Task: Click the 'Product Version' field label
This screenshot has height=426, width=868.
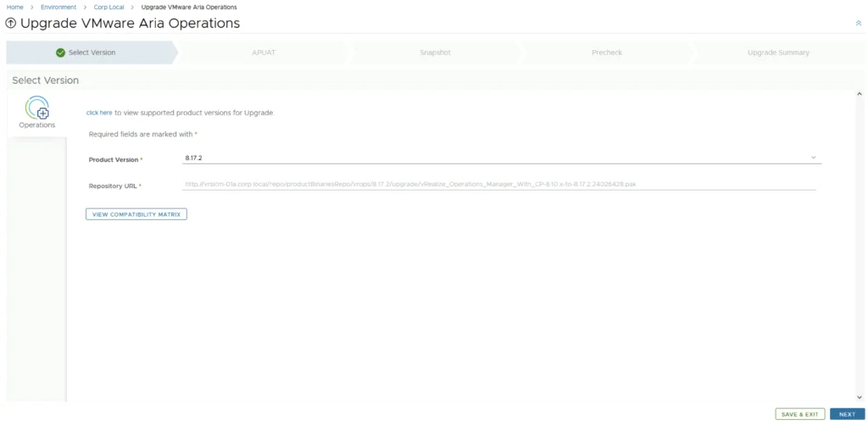Action: [114, 160]
